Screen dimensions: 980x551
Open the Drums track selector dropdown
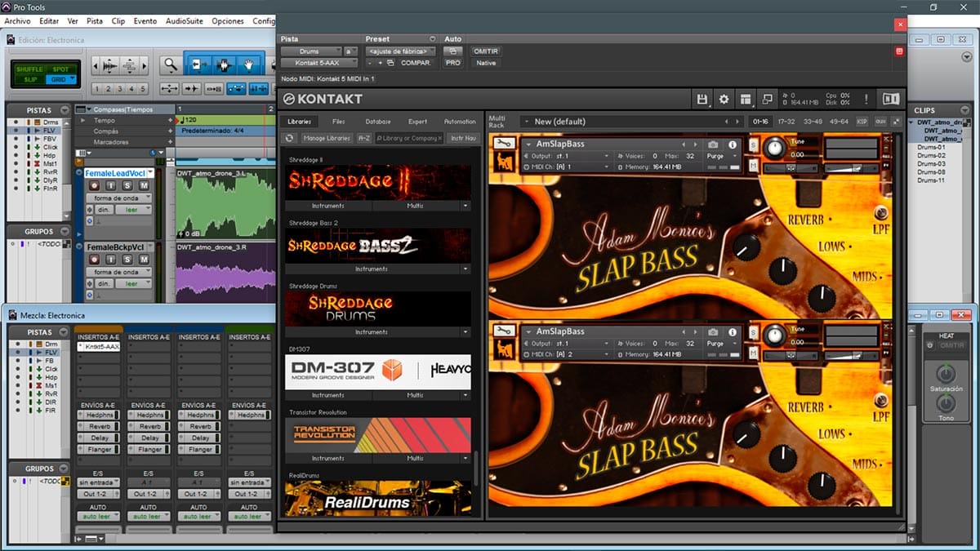pyautogui.click(x=310, y=51)
